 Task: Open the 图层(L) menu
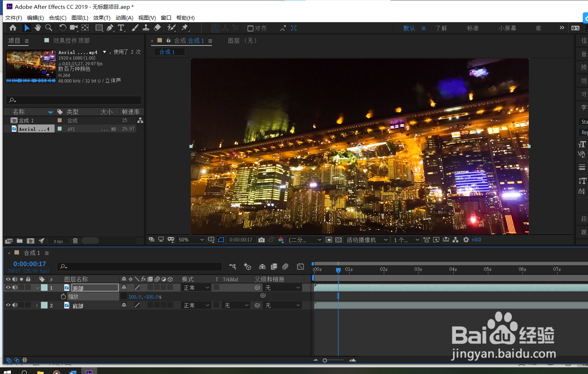point(80,18)
